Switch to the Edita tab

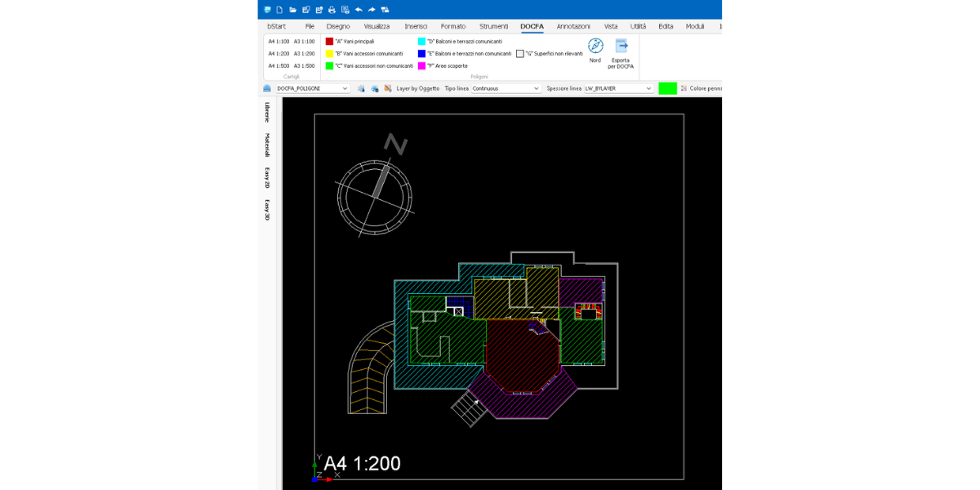coord(666,26)
